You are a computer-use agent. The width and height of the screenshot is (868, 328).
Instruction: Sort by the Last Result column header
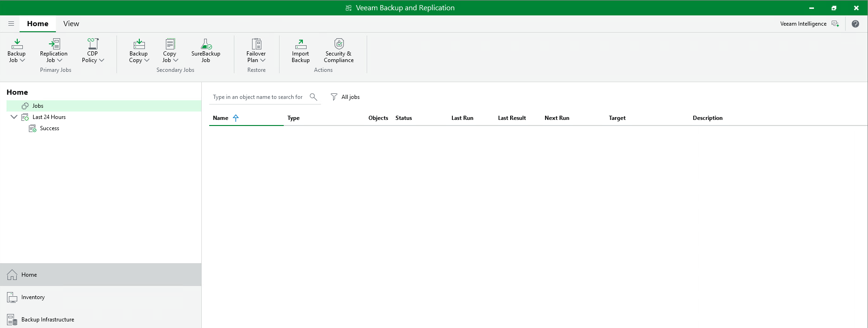(512, 118)
